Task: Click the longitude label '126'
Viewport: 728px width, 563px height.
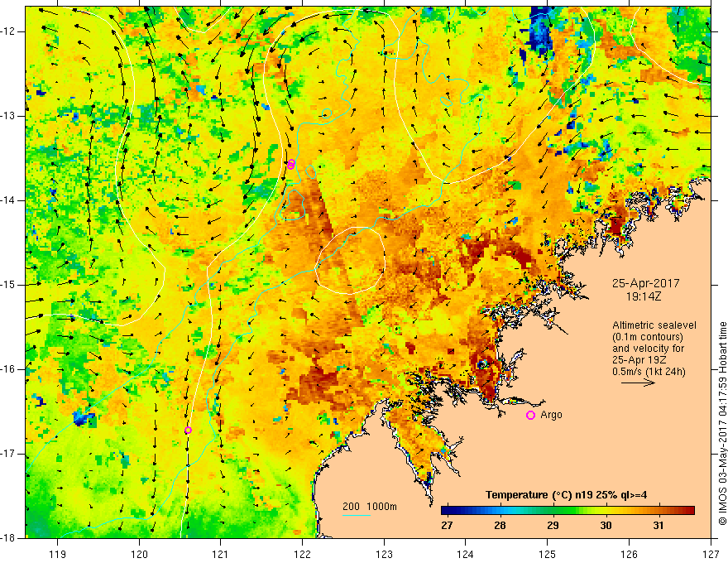Action: click(x=629, y=554)
